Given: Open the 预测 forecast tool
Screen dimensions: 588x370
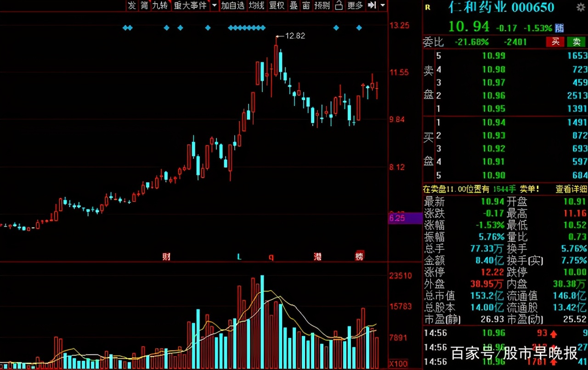Looking at the screenshot, I should [x=322, y=6].
